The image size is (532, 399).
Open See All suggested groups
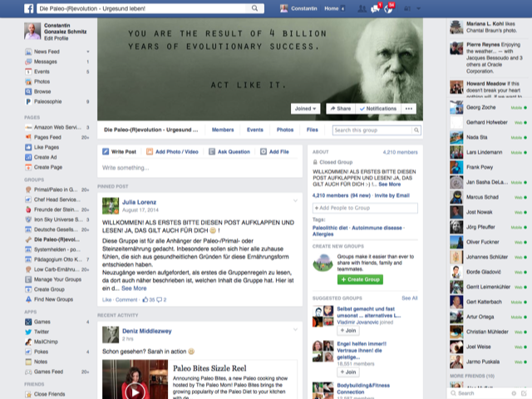click(410, 298)
